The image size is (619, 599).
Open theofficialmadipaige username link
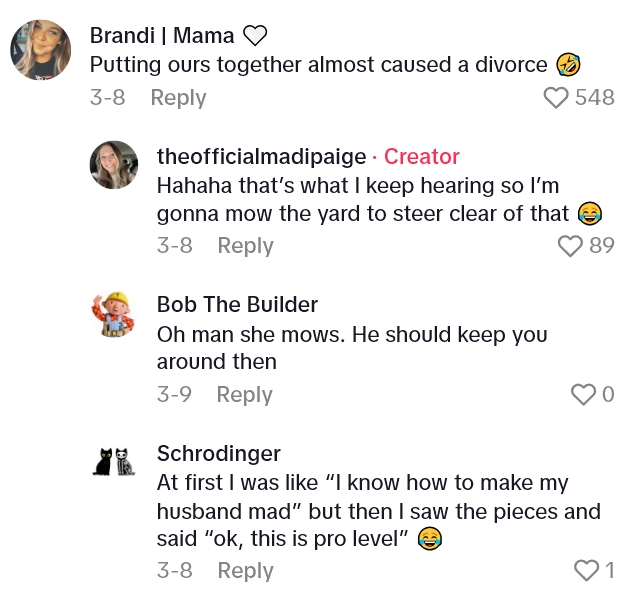(260, 157)
